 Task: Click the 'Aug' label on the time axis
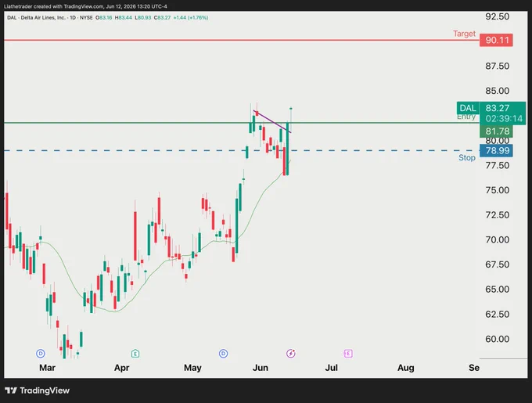click(405, 368)
